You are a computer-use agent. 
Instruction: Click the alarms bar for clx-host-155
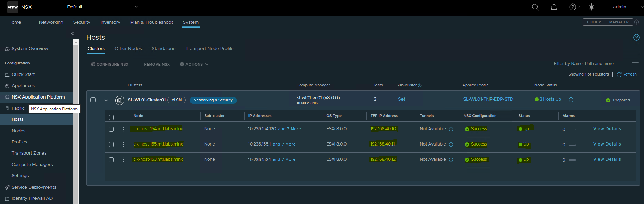pos(572,145)
